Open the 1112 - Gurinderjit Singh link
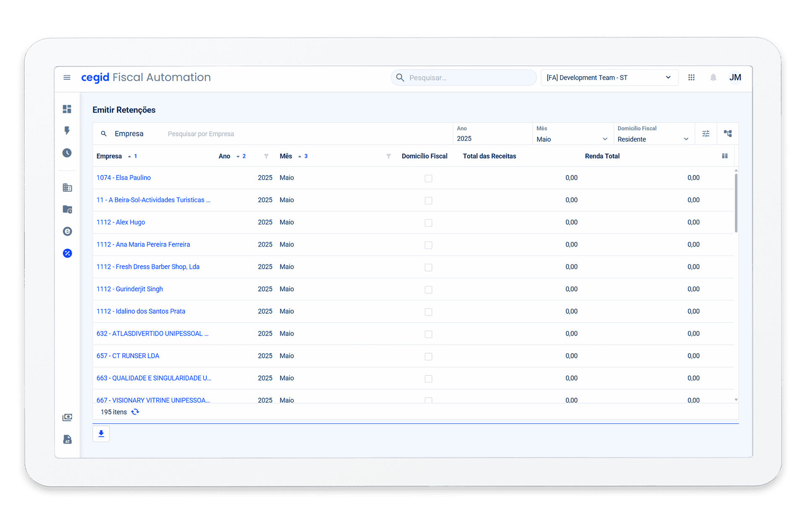 [130, 289]
